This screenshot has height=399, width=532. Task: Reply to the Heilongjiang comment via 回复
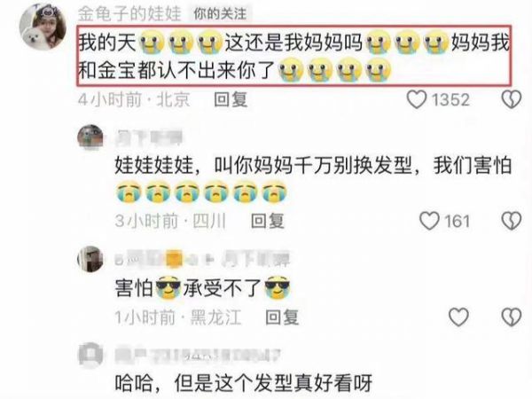282,317
